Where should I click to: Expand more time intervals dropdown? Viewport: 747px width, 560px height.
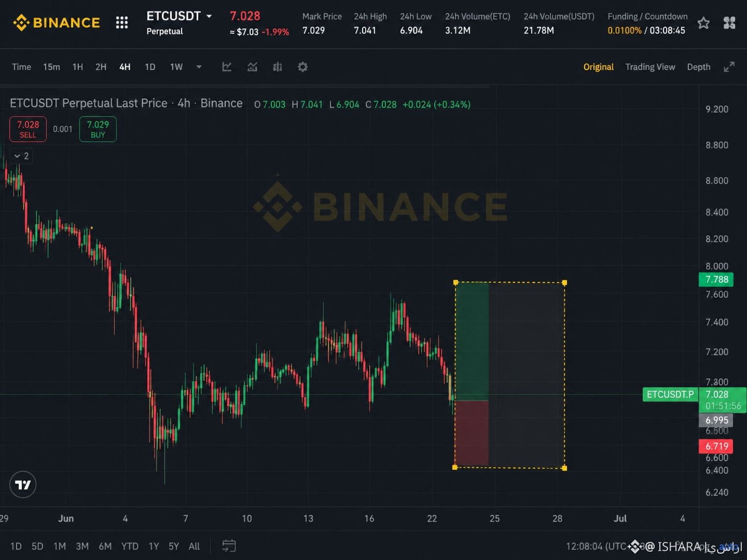(199, 67)
